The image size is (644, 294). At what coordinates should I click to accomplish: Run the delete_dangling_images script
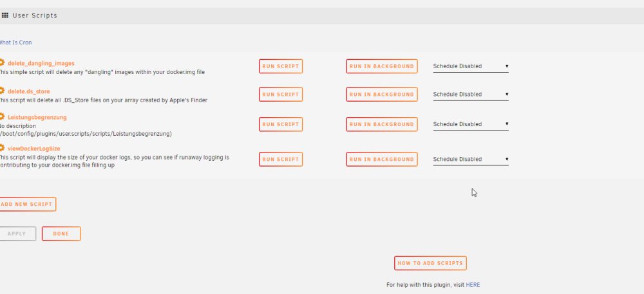(281, 66)
